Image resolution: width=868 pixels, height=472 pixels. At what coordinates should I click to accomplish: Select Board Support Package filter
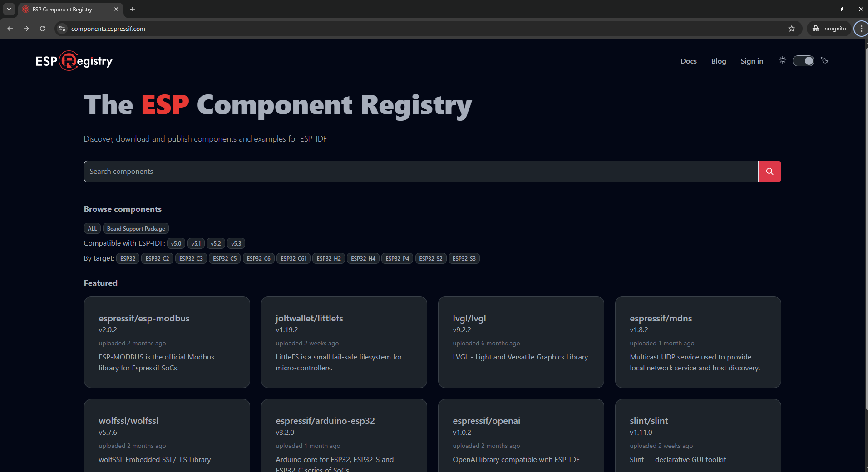click(x=136, y=229)
